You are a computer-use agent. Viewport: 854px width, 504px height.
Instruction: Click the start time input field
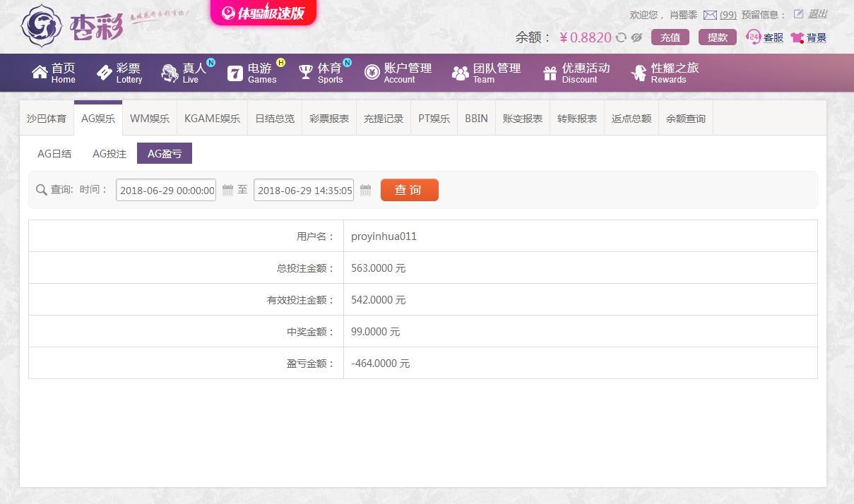click(166, 190)
